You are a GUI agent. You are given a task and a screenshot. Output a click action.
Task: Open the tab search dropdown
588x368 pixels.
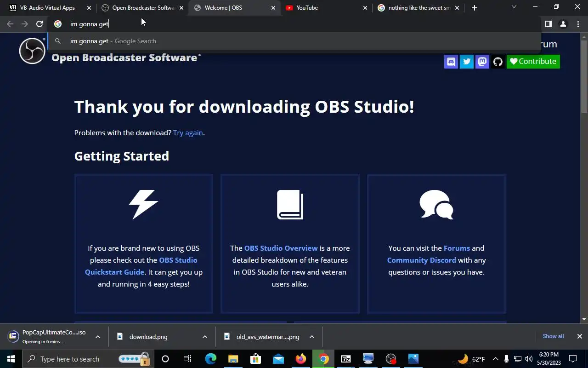pos(514,7)
